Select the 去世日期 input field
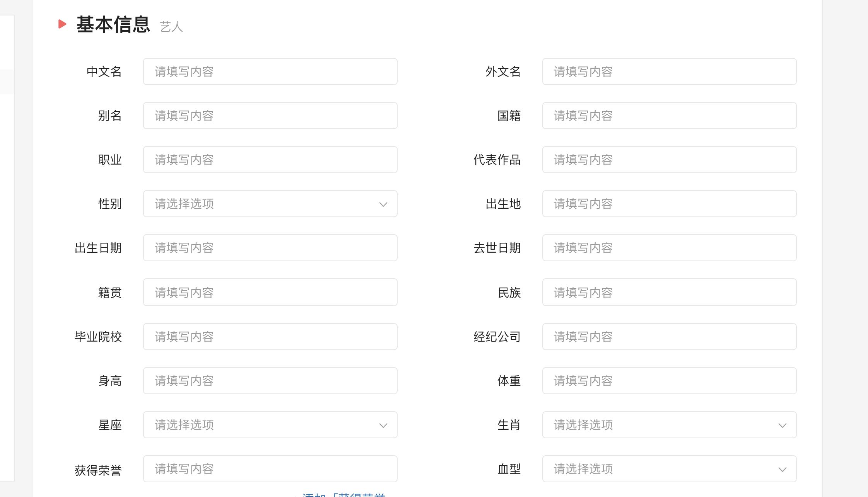Viewport: 868px width, 497px height. click(670, 248)
